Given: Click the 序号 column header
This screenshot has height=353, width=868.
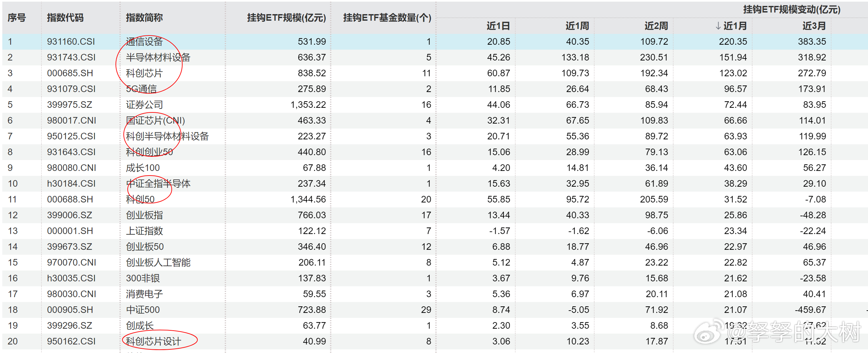Looking at the screenshot, I should 17,17.
